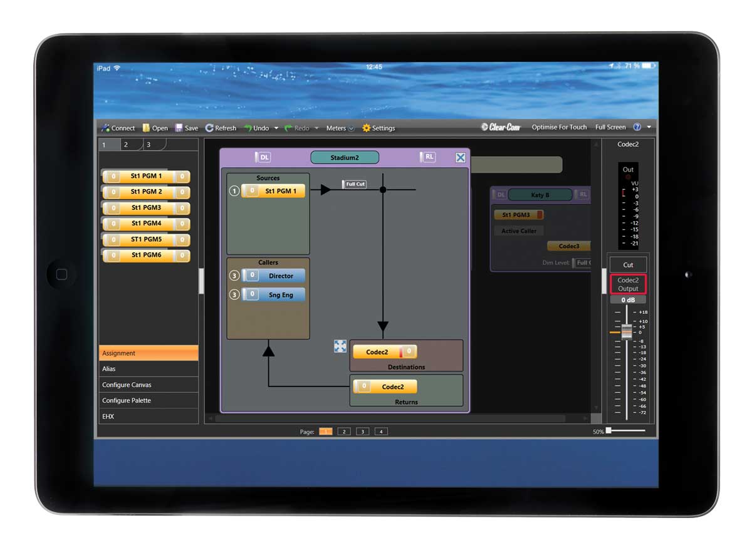This screenshot has width=752, height=560.
Task: Toggle the Full Cut switch on source line
Action: click(x=354, y=184)
